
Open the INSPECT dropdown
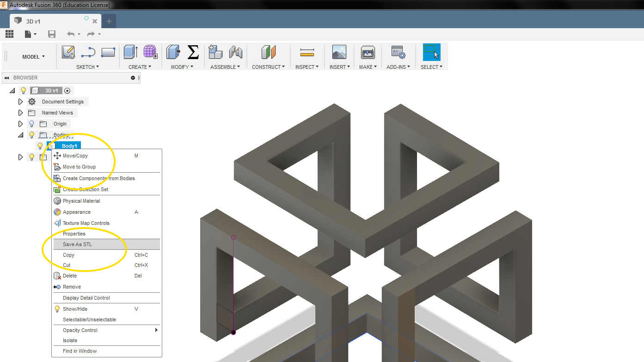click(x=307, y=67)
